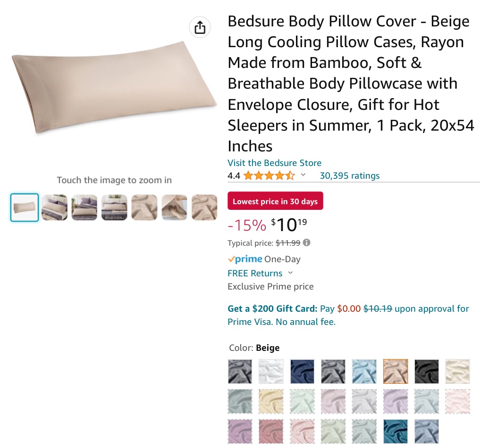Select the first pillow-only thumbnail
Image resolution: width=481 pixels, height=448 pixels.
(25, 207)
